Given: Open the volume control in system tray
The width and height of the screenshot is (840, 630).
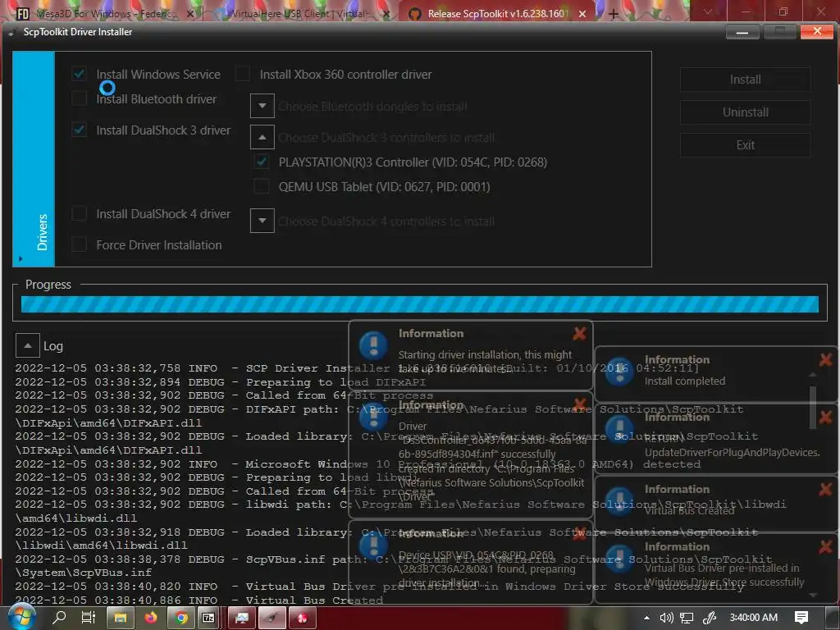Looking at the screenshot, I should click(666, 618).
